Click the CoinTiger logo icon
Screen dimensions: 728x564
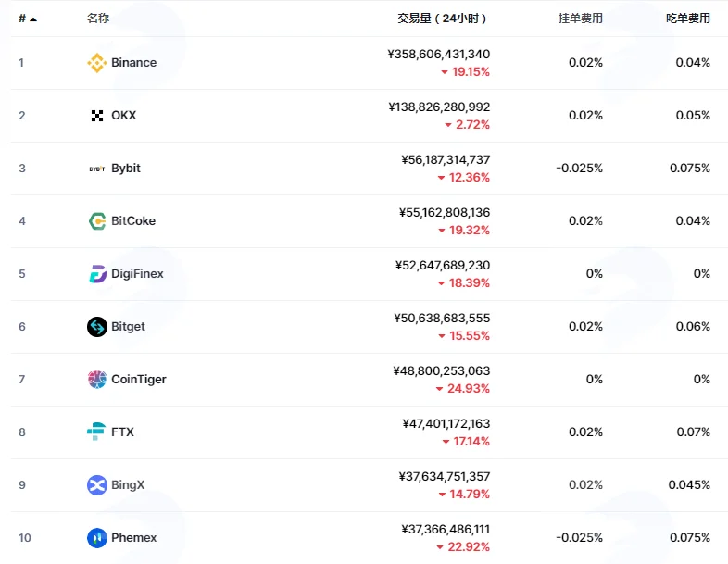pyautogui.click(x=97, y=380)
